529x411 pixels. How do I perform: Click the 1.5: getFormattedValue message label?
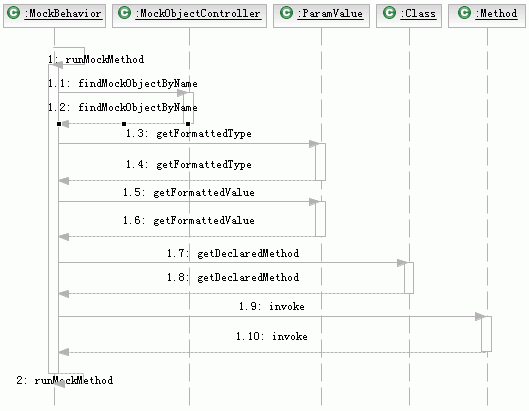pyautogui.click(x=189, y=192)
